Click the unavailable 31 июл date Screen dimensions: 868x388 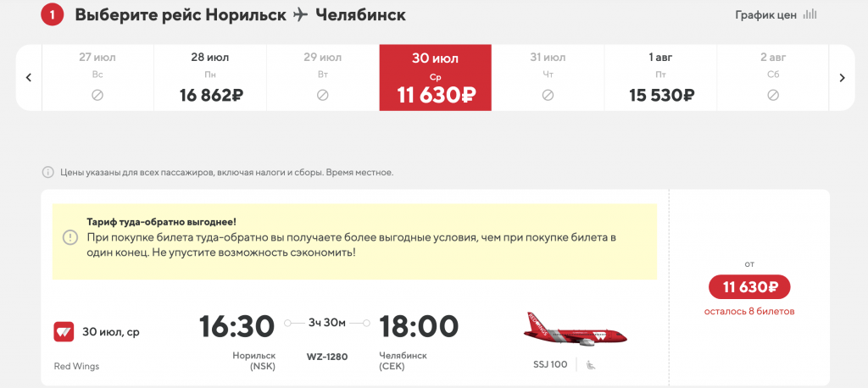tap(548, 77)
